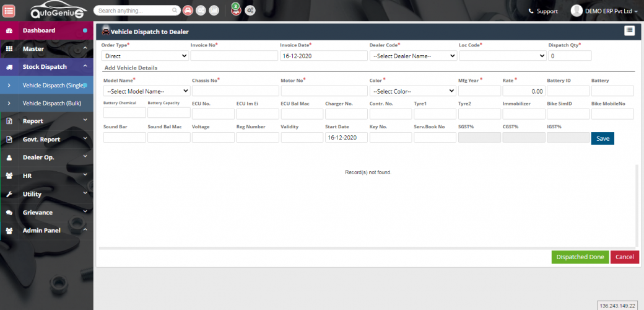Expand the Master menu chevron
The width and height of the screenshot is (644, 310).
[x=85, y=48]
